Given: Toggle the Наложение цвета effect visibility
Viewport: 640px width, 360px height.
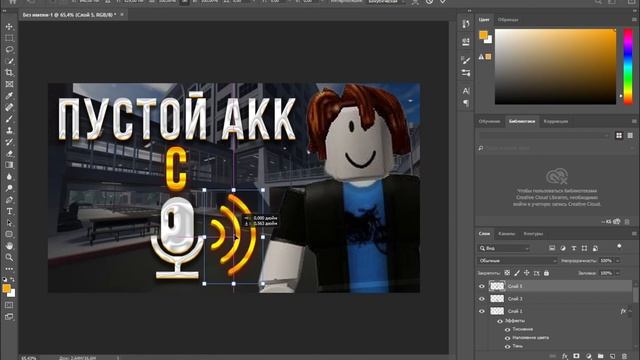Looking at the screenshot, I should [x=507, y=338].
